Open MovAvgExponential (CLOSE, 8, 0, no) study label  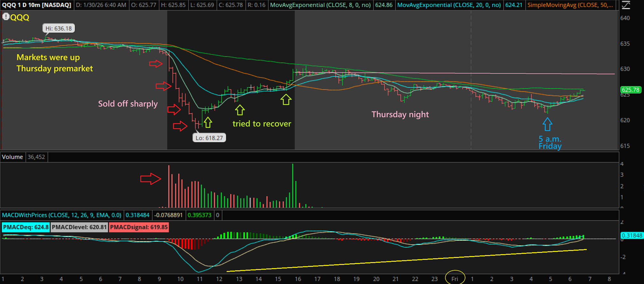click(320, 5)
